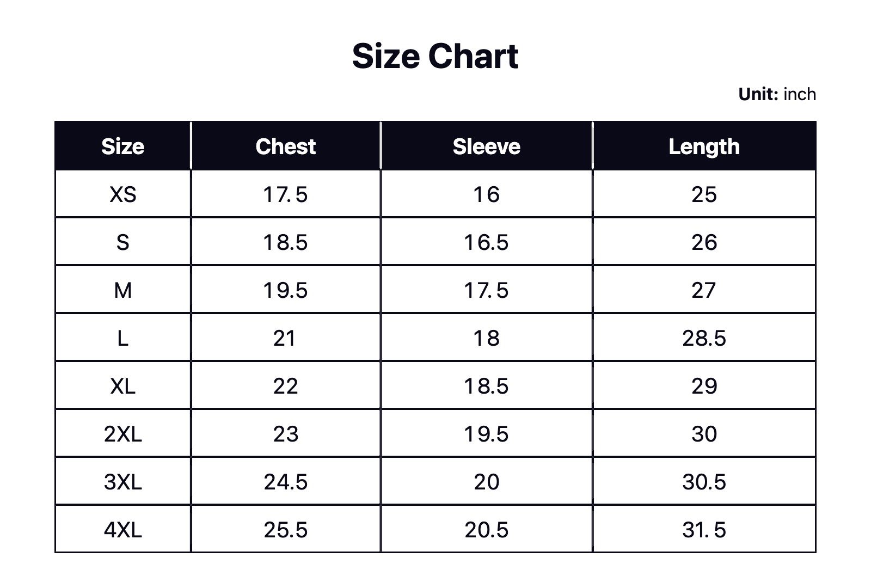The width and height of the screenshot is (871, 588).
Task: Click the Unit: inch label
Action: [x=777, y=94]
